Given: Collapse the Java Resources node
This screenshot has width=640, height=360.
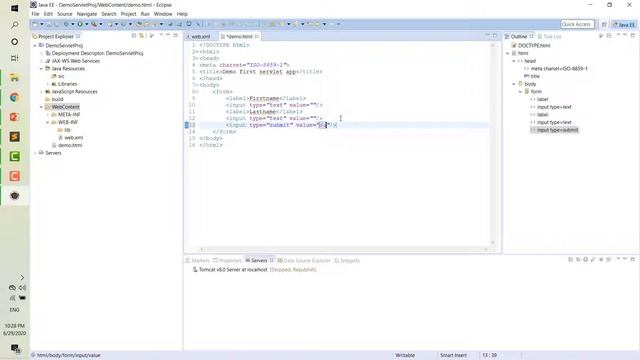Looking at the screenshot, I should pos(42,69).
